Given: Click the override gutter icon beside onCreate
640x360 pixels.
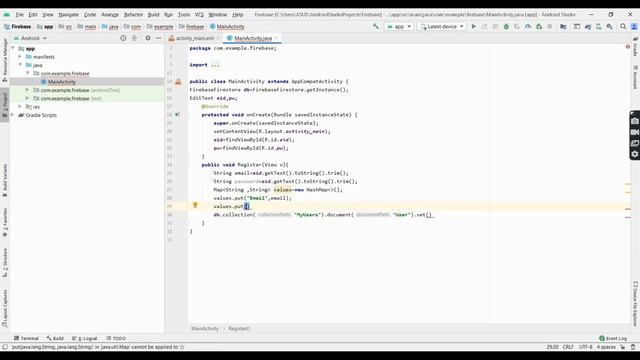Looking at the screenshot, I should 177,115.
